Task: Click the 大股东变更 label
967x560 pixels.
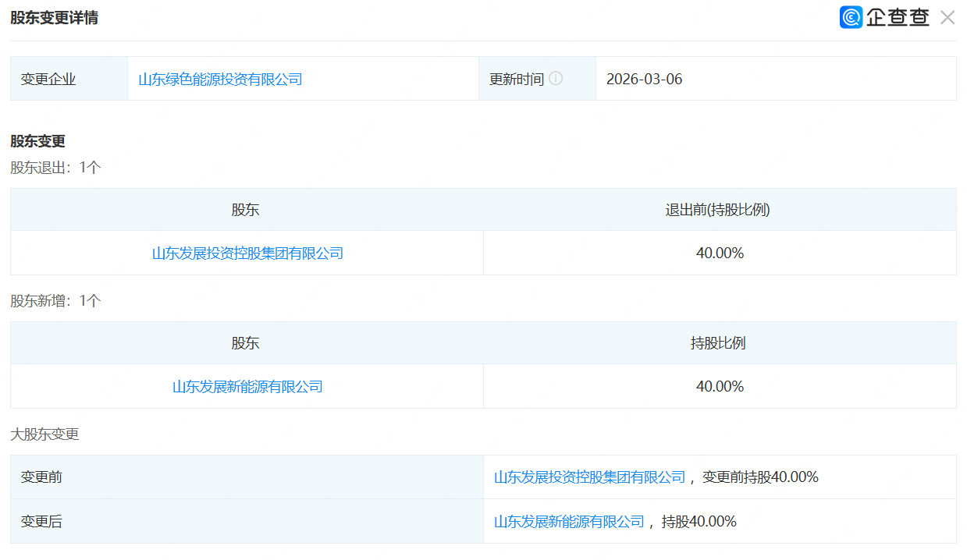Action: [x=44, y=434]
